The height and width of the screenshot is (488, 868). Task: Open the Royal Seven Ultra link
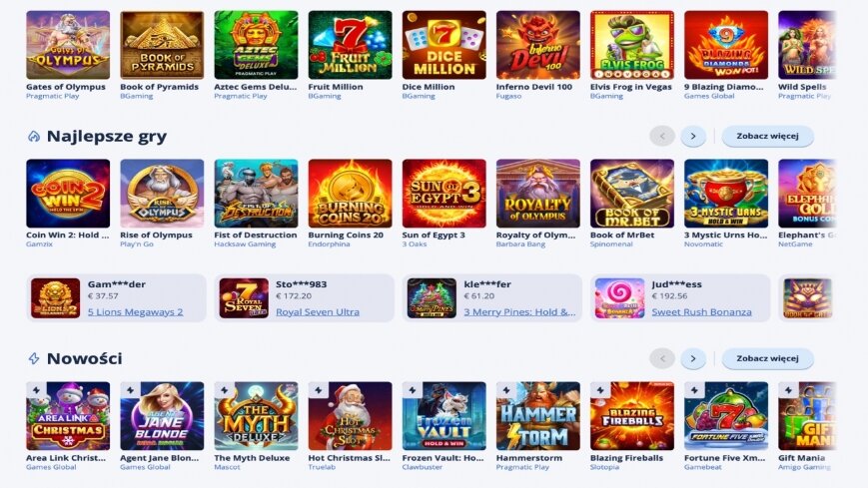coord(318,312)
